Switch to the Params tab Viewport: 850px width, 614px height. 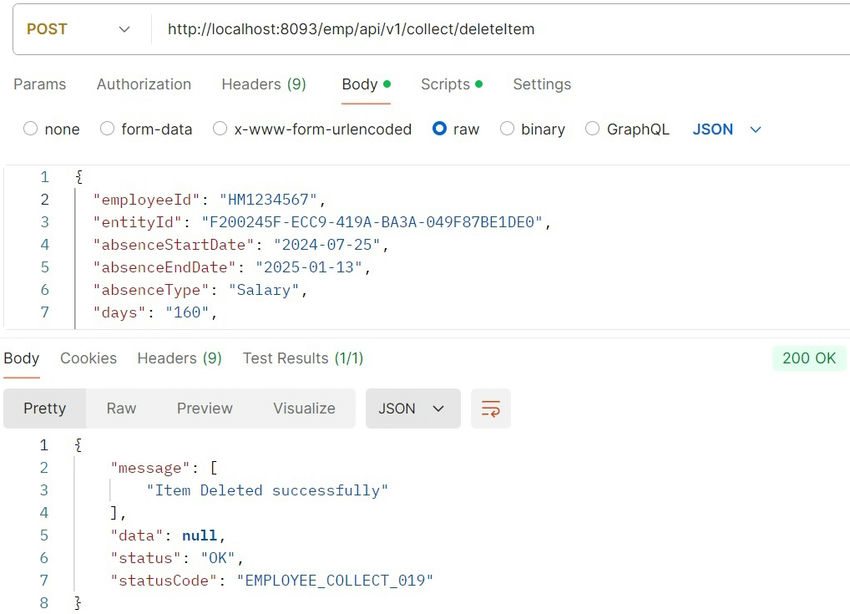40,84
